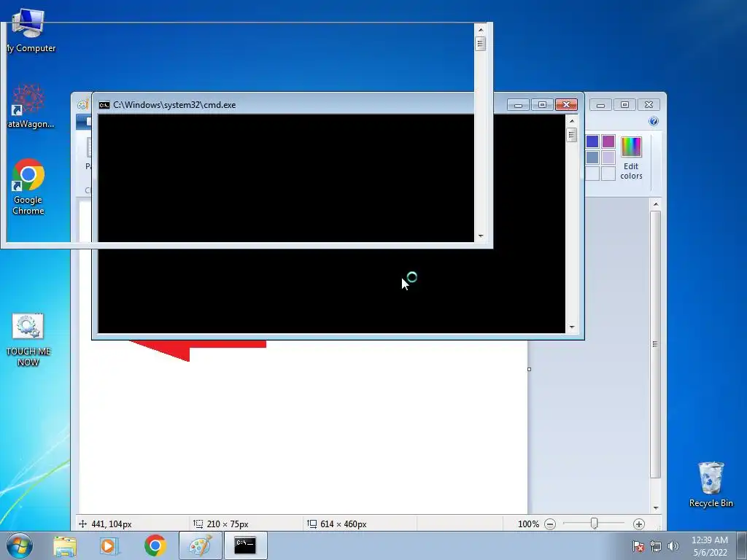Screen dimensions: 747x560
Task: Click Paint canvas scrollbar up arrow
Action: point(656,204)
